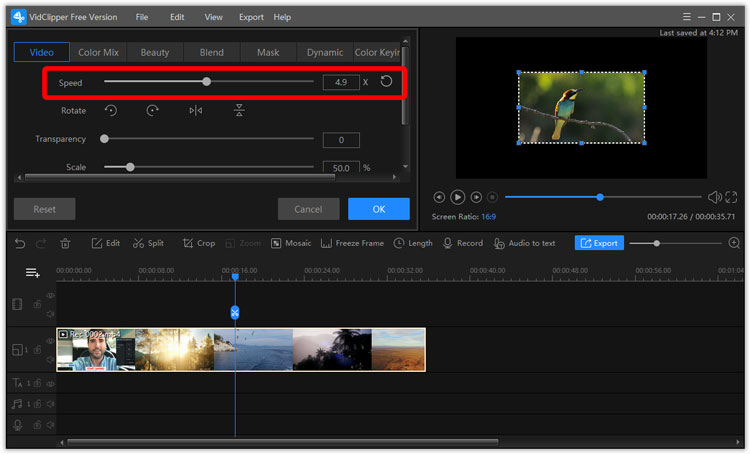Viewport: 750px width, 454px height.
Task: Open Audio to text tool
Action: 524,243
